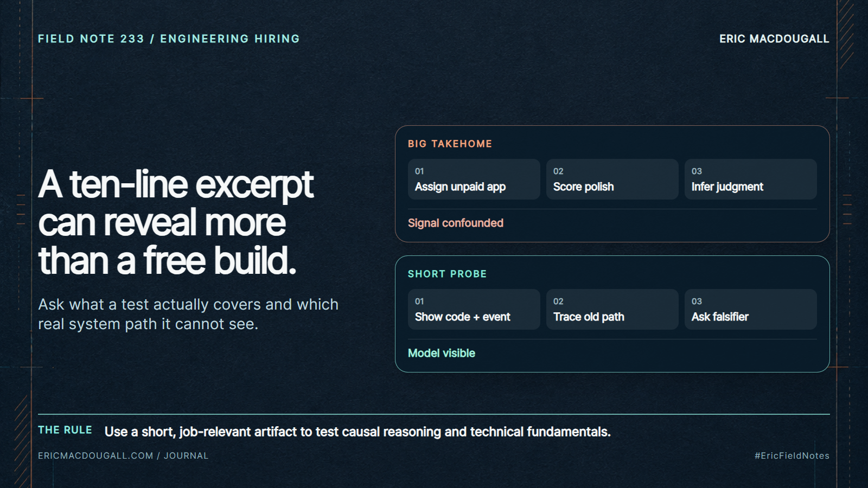Screen dimensions: 868x488
Task: Select the 'Score polish' step card
Action: [x=612, y=179]
